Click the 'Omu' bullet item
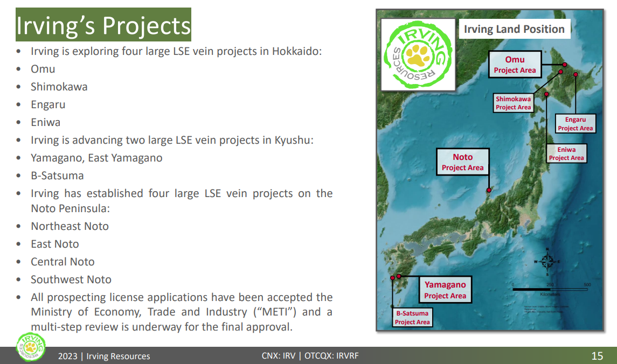This screenshot has height=364, width=617. 43,69
